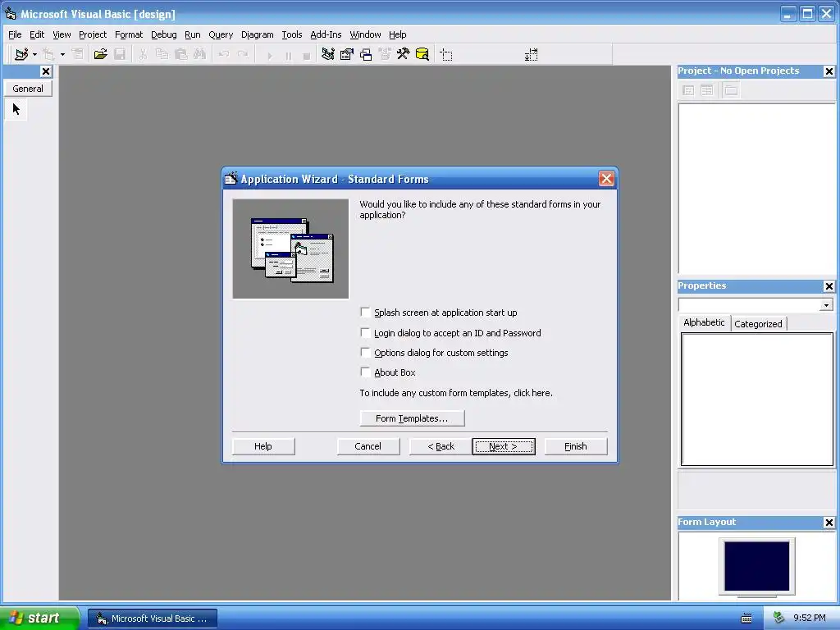840x630 pixels.
Task: Open the Debug menu
Action: click(x=164, y=34)
